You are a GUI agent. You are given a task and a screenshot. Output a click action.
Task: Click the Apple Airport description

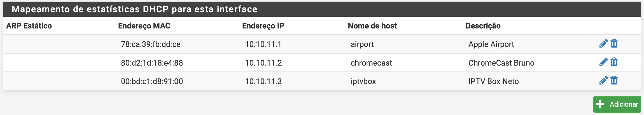[x=491, y=44]
